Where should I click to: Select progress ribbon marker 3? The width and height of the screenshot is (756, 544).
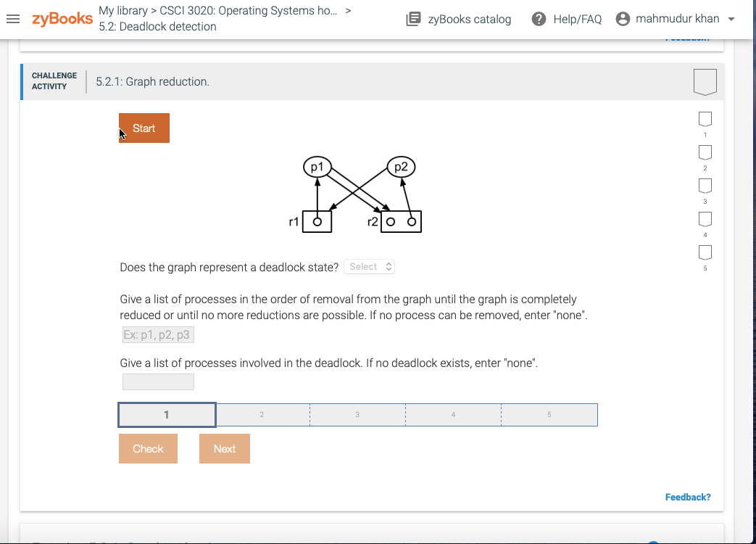705,186
